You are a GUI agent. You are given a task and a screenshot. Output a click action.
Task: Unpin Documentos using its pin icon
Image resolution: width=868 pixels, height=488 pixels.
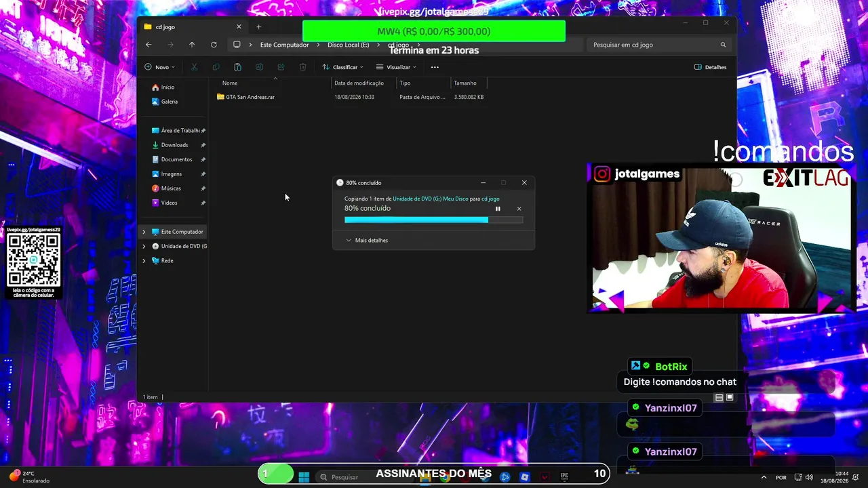[203, 159]
